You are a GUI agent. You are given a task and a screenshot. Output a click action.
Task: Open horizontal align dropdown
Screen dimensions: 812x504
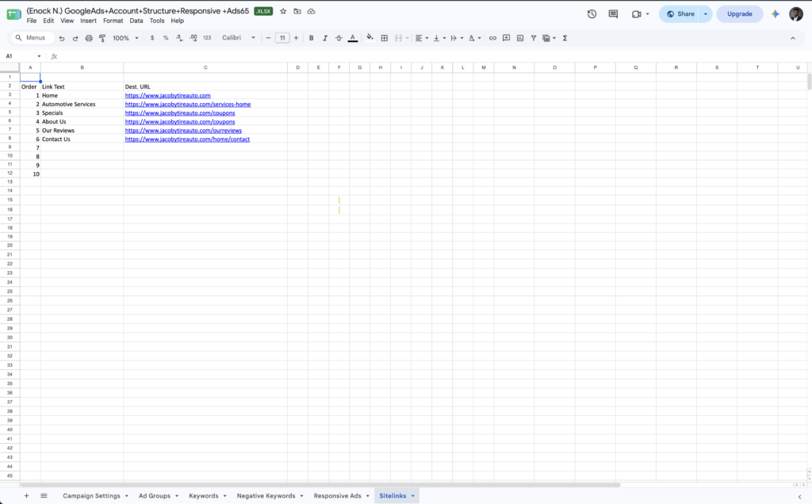click(x=422, y=38)
